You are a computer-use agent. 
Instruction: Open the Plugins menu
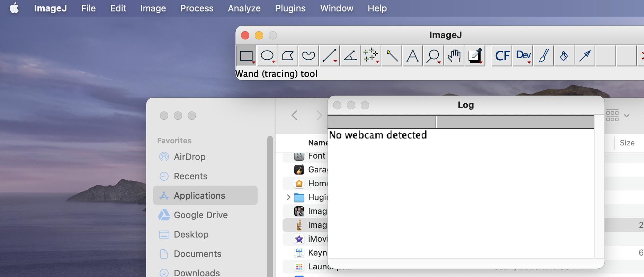click(290, 8)
